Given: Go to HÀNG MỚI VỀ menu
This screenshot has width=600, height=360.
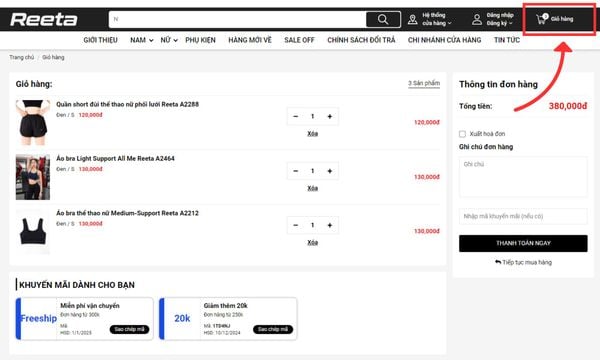Looking at the screenshot, I should click(250, 40).
